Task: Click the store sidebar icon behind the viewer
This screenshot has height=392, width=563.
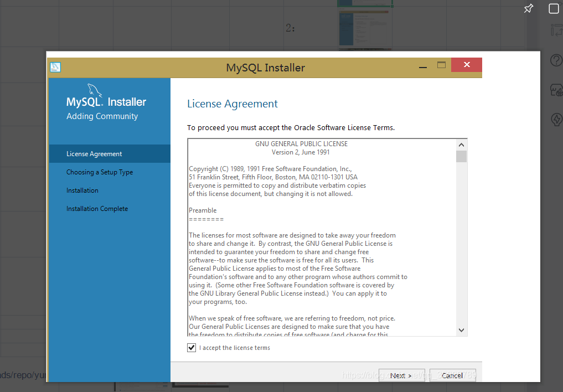Action: point(556,90)
